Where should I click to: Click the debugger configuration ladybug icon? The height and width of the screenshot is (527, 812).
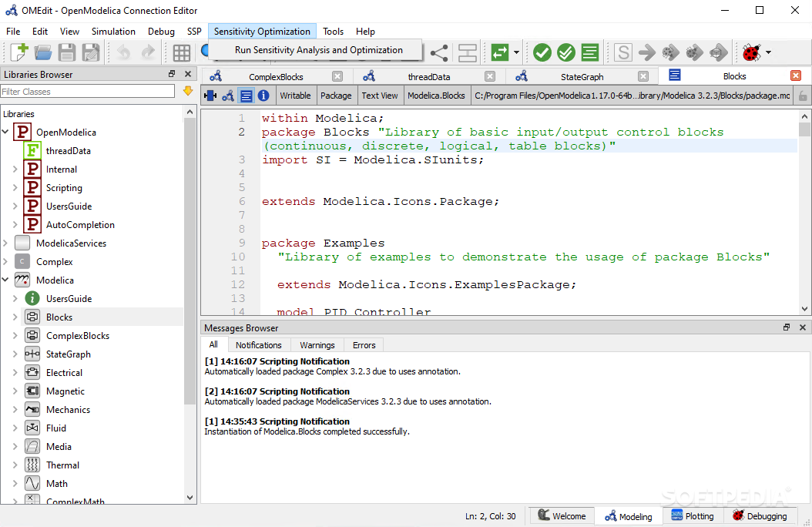(x=751, y=52)
